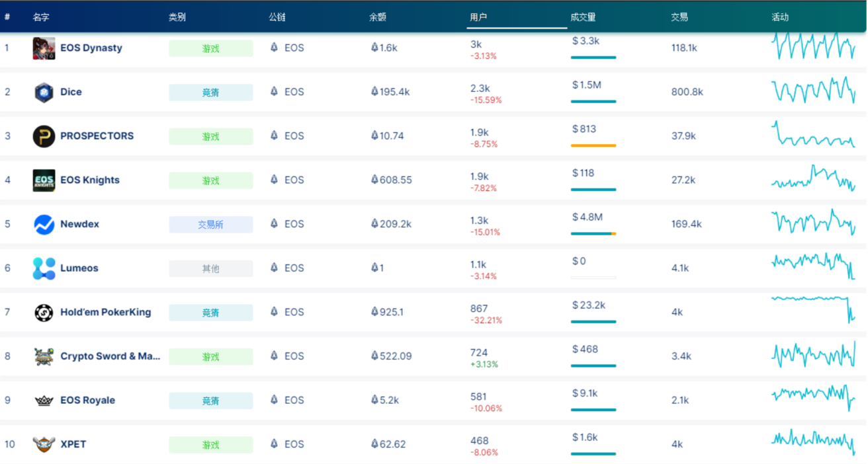Click the PROSPECTORS logo icon
This screenshot has width=868, height=464.
click(x=44, y=136)
